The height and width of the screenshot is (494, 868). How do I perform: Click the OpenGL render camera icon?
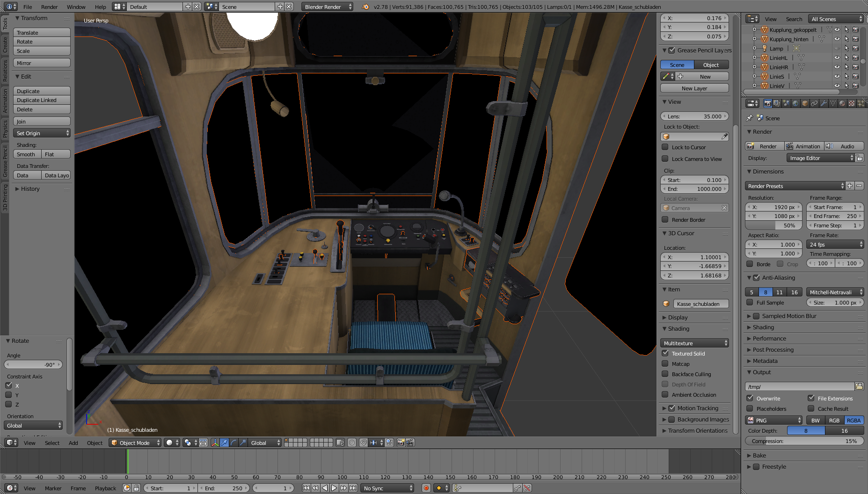click(401, 443)
